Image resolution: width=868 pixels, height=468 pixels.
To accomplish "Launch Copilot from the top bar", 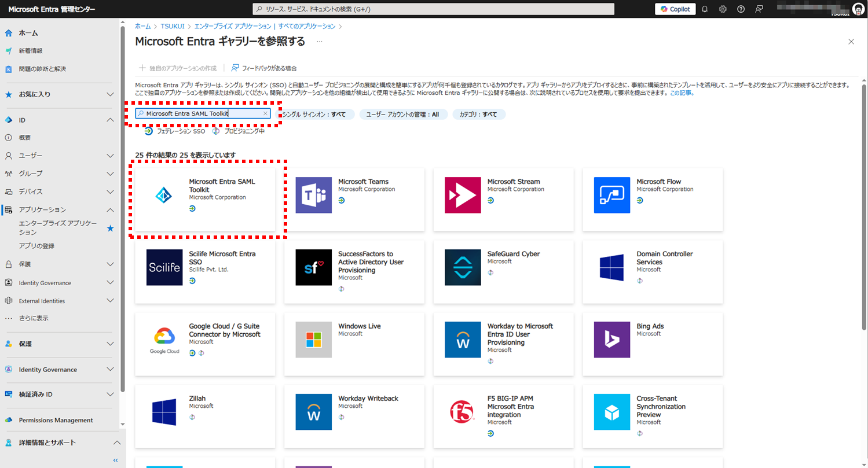I will (x=675, y=9).
